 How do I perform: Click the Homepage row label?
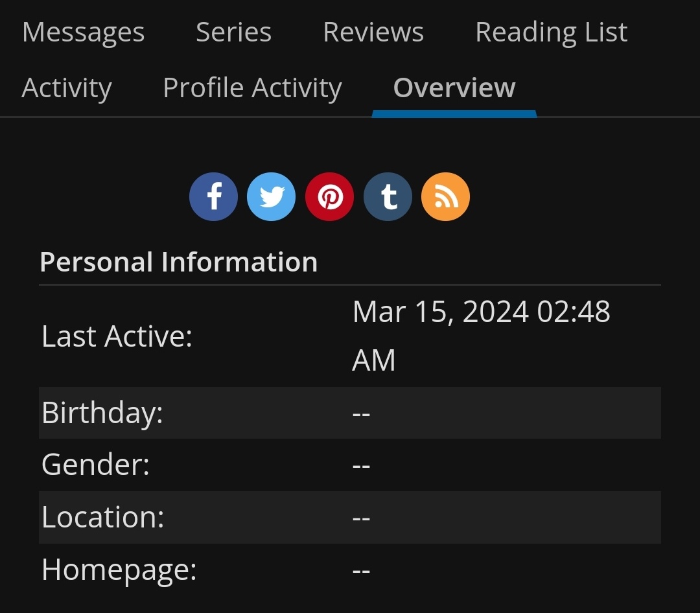click(x=119, y=570)
